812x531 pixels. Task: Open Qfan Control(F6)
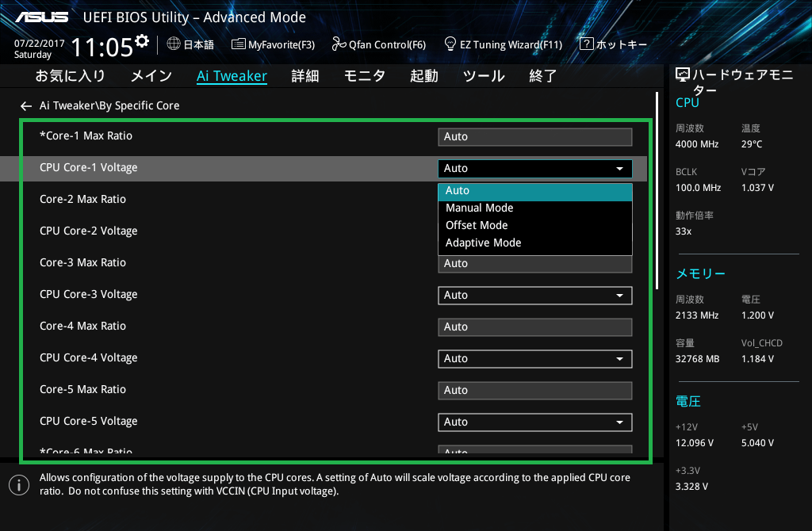378,44
